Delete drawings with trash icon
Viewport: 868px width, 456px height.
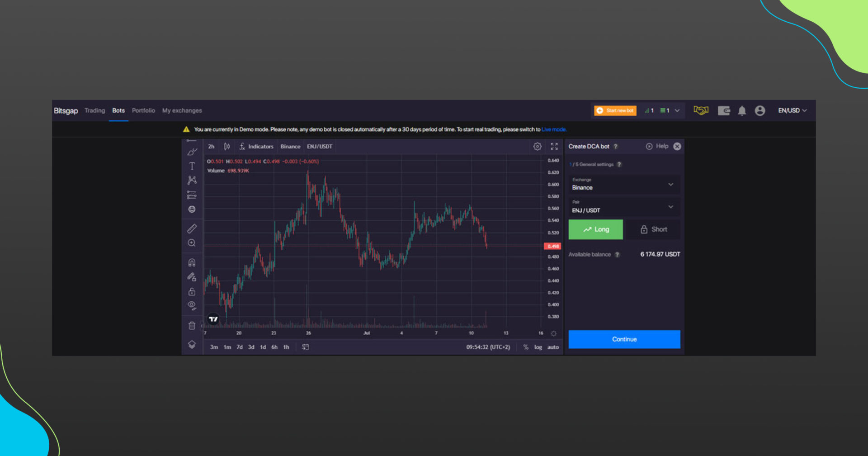click(x=192, y=325)
